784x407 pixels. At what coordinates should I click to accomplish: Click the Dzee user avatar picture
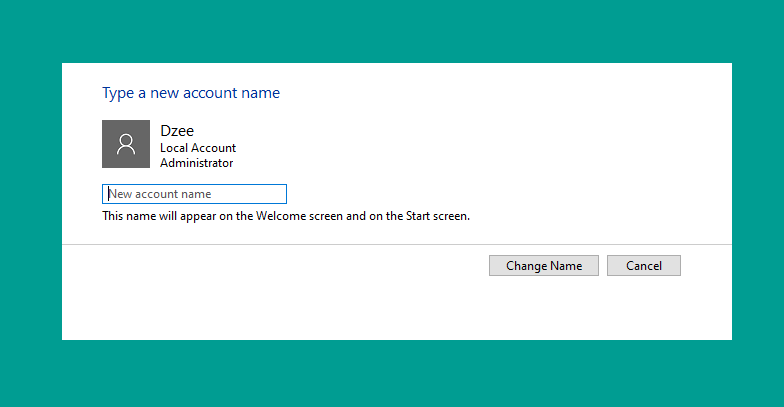126,144
